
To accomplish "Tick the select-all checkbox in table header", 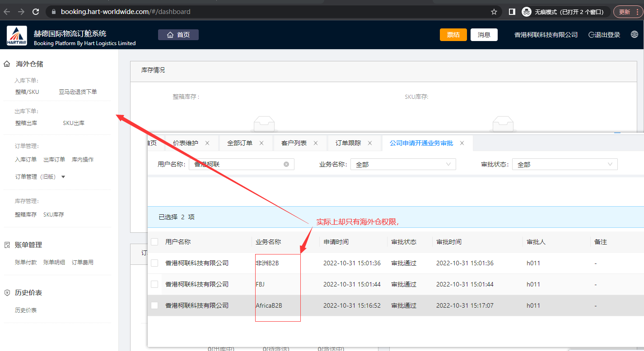I will tap(154, 242).
